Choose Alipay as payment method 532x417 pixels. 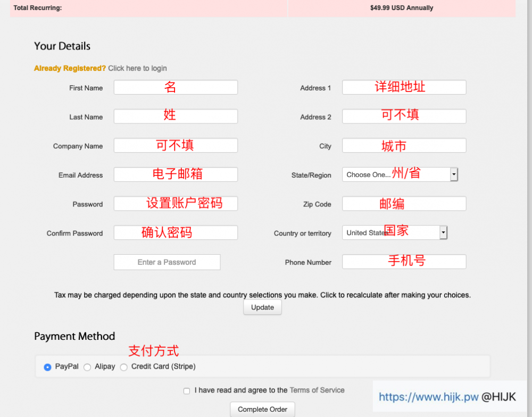pos(87,367)
